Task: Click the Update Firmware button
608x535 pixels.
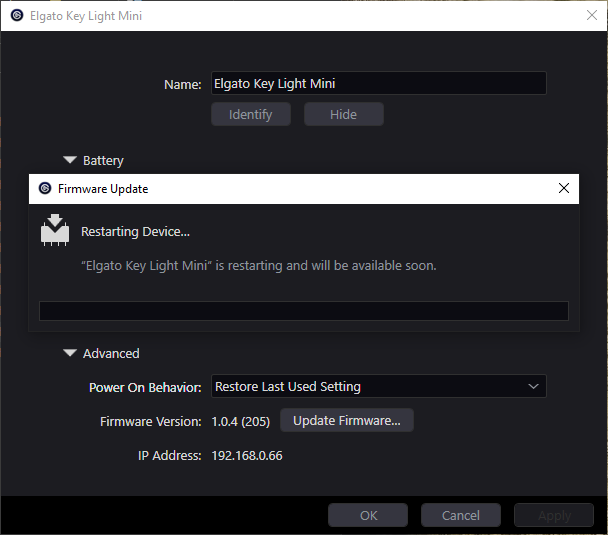Action: click(347, 420)
